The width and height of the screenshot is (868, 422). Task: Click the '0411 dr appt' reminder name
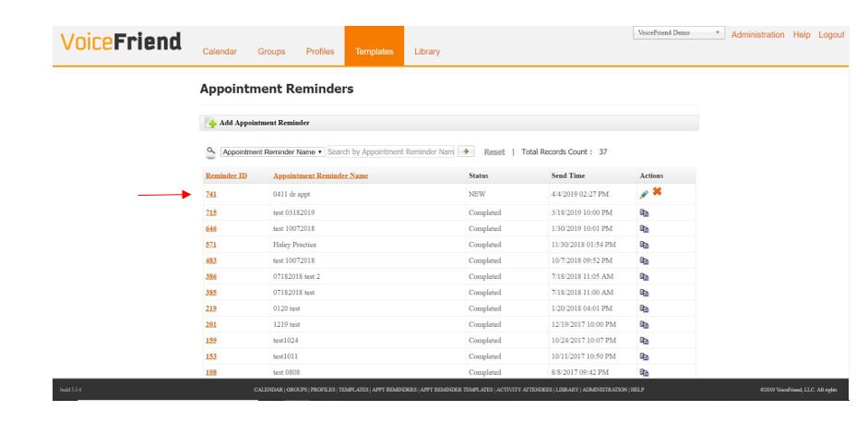tap(291, 195)
